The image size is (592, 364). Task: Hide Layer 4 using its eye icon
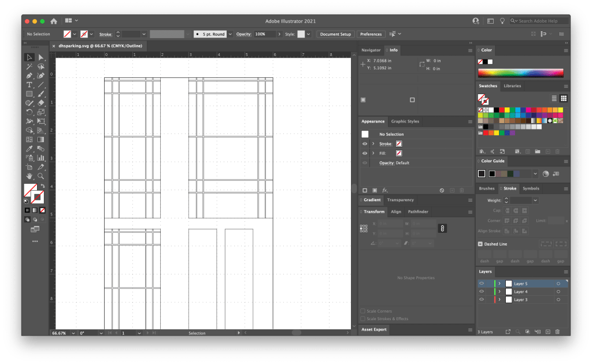(x=481, y=292)
